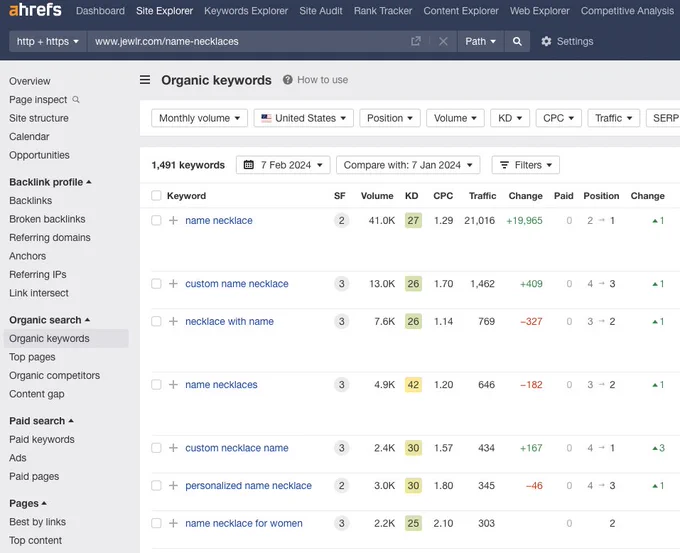Clear the URL with the X icon
The image size is (680, 553).
click(x=443, y=41)
